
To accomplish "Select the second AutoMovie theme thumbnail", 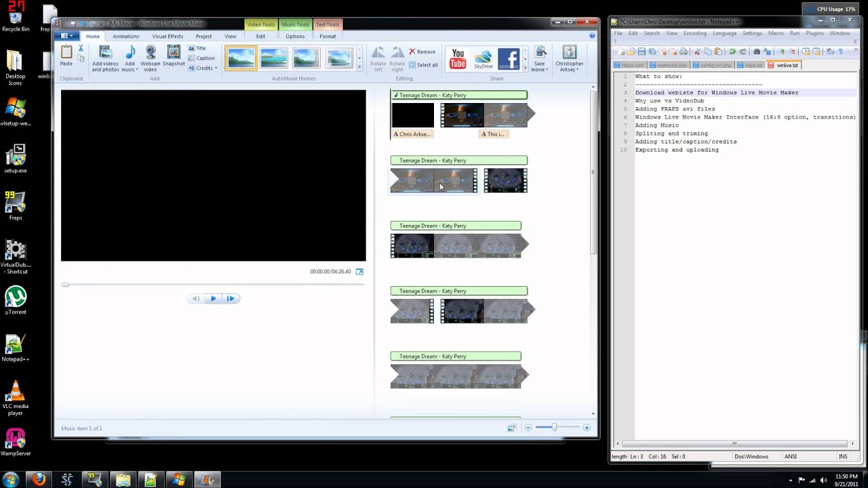I will click(274, 58).
